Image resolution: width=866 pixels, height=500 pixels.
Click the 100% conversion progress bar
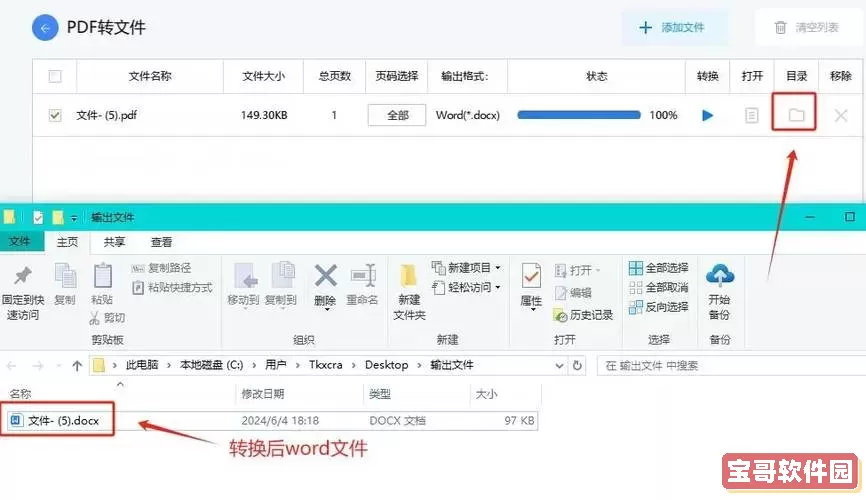pyautogui.click(x=578, y=115)
